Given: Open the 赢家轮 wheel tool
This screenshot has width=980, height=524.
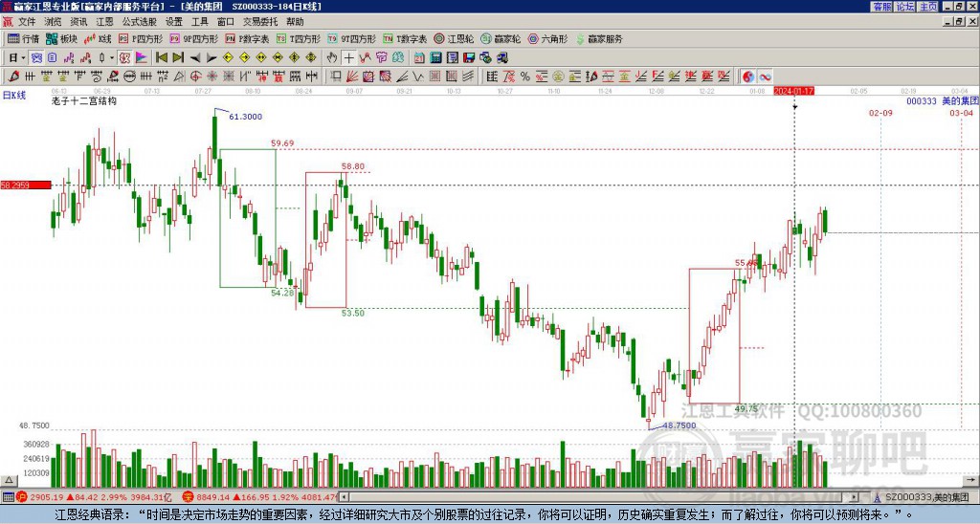Looking at the screenshot, I should [x=501, y=38].
